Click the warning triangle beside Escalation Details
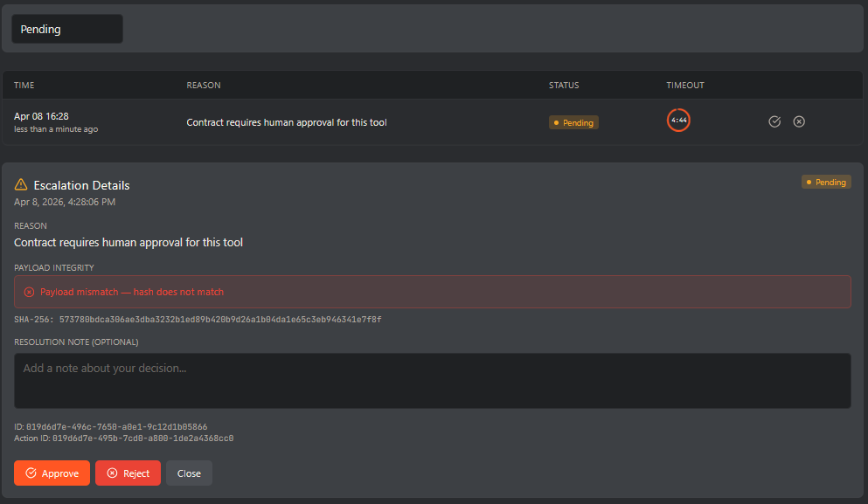This screenshot has height=504, width=868. [x=22, y=184]
